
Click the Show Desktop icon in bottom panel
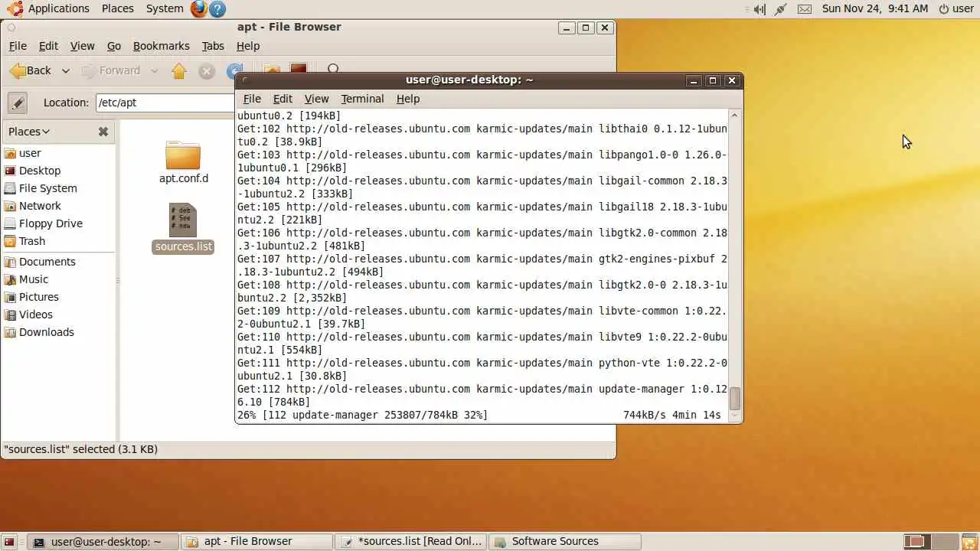coord(10,542)
